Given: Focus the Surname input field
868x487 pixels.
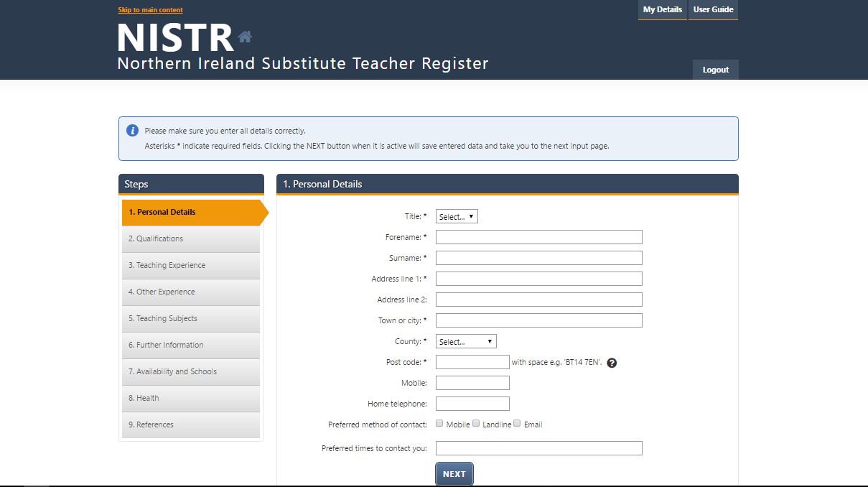Looking at the screenshot, I should pyautogui.click(x=539, y=258).
